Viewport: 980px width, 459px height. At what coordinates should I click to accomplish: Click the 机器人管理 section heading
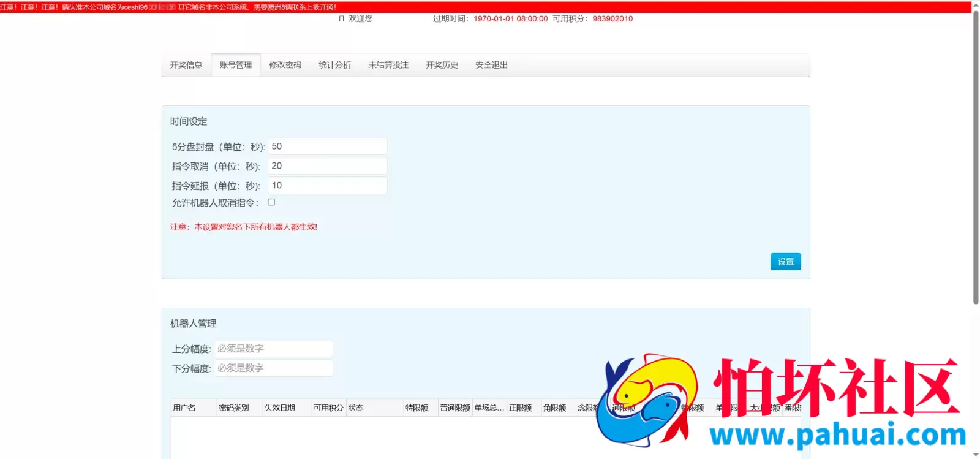[194, 324]
